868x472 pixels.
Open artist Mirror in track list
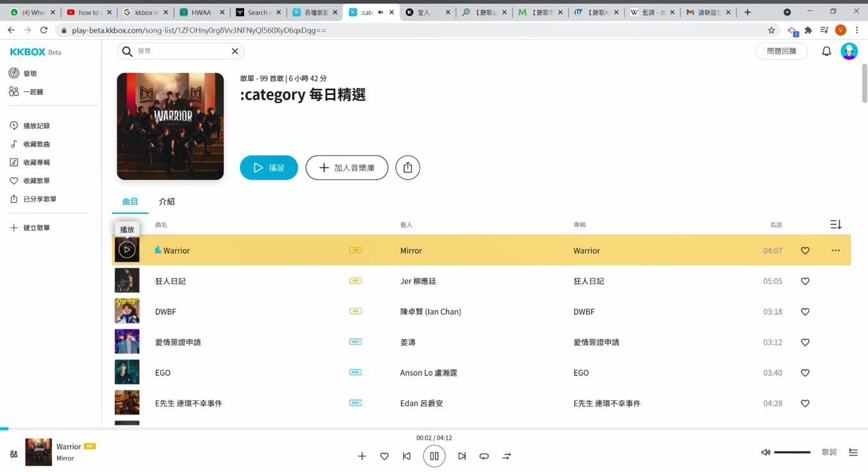[411, 250]
